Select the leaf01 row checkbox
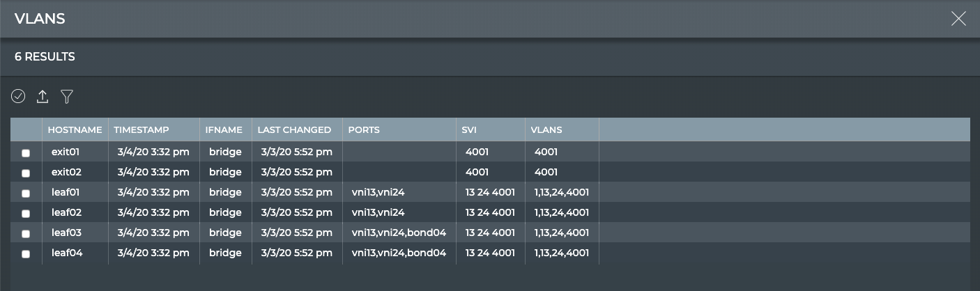Image resolution: width=980 pixels, height=291 pixels. (x=26, y=193)
